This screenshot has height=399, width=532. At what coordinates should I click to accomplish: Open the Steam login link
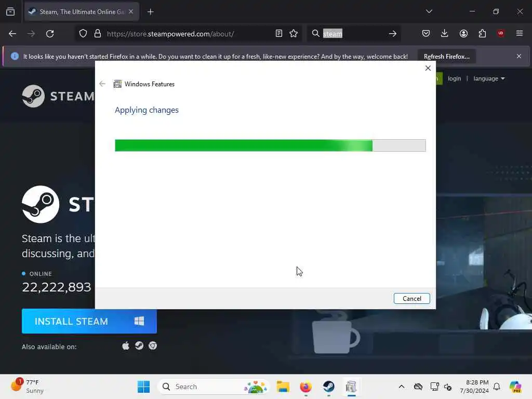[454, 78]
